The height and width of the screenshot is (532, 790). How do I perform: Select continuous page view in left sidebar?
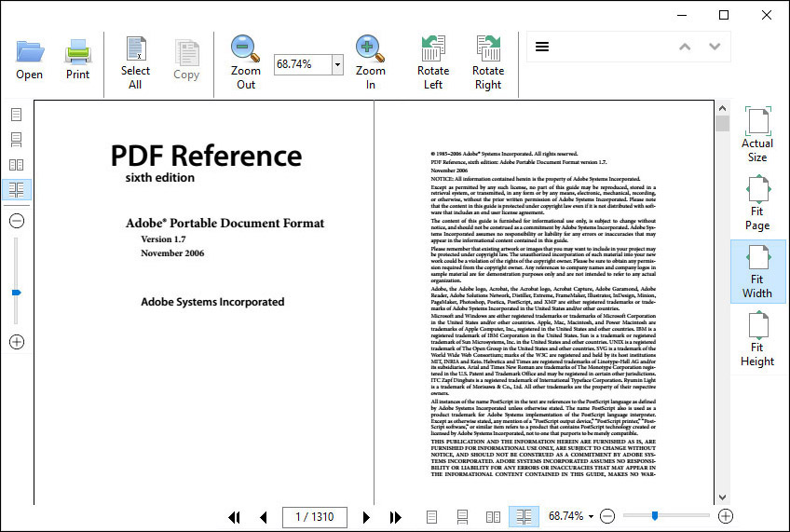[x=16, y=139]
